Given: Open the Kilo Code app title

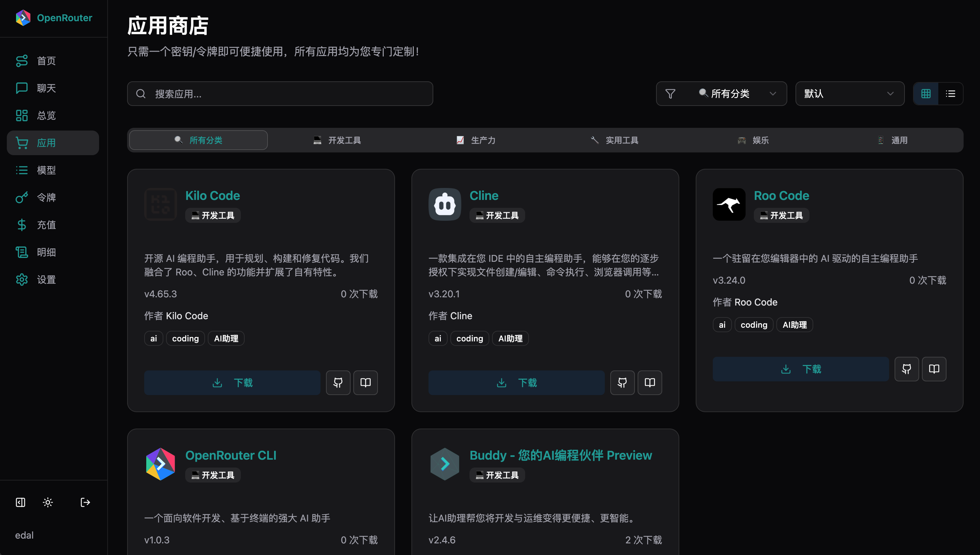Looking at the screenshot, I should coord(213,196).
